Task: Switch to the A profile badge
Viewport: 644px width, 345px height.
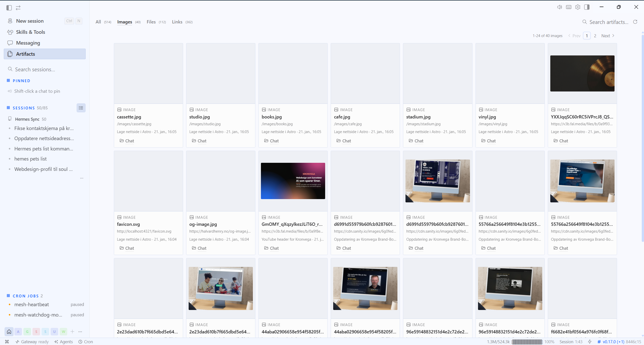Action: coord(18,332)
